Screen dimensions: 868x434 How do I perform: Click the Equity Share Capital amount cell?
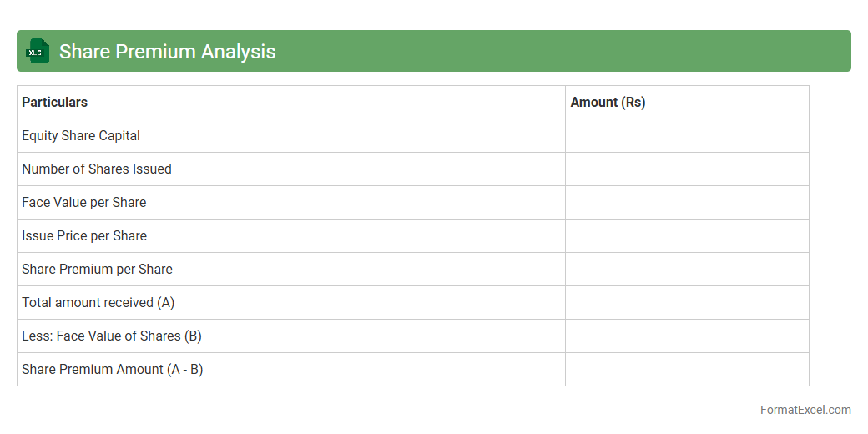(x=687, y=136)
